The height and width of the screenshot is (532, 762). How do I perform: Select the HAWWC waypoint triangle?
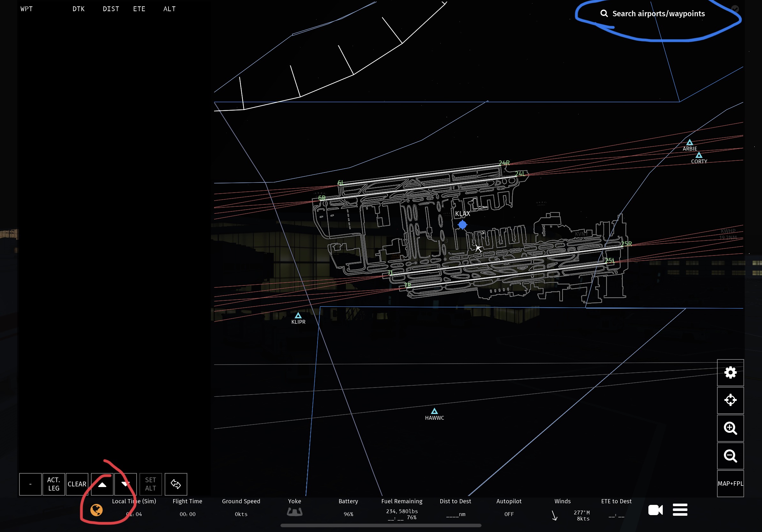click(x=434, y=412)
